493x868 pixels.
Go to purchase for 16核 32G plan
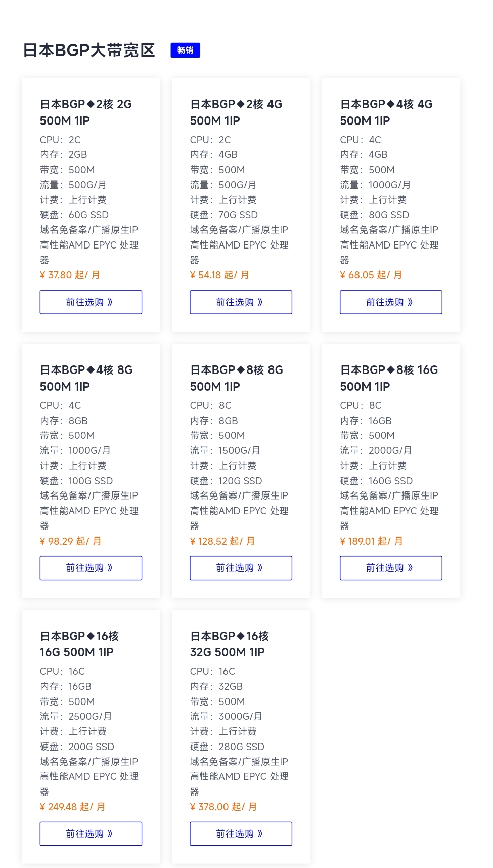click(x=241, y=834)
